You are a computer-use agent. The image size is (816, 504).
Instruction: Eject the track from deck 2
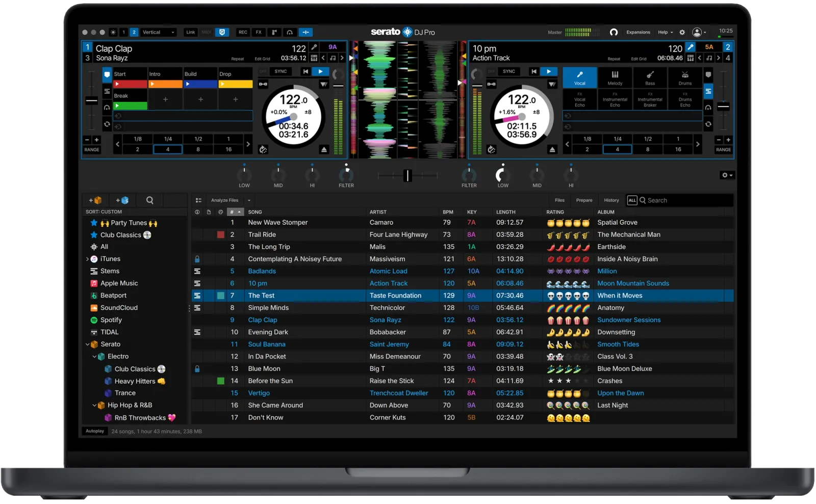pyautogui.click(x=552, y=150)
